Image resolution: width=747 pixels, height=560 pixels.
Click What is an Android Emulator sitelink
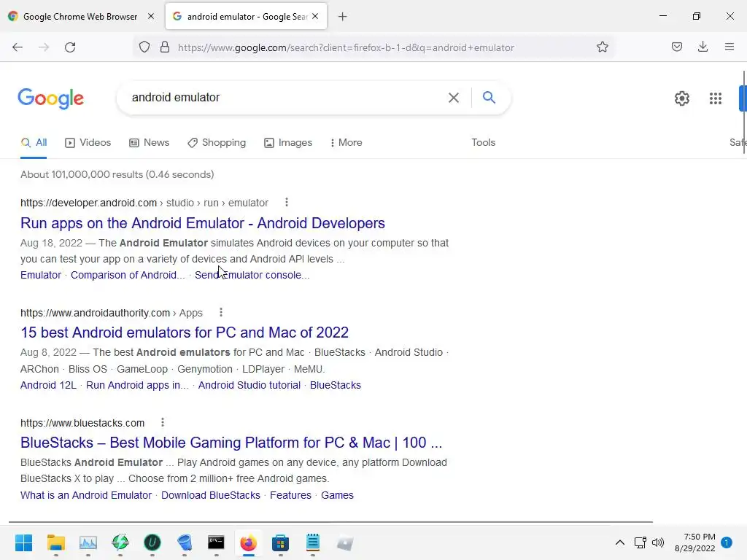(86, 495)
